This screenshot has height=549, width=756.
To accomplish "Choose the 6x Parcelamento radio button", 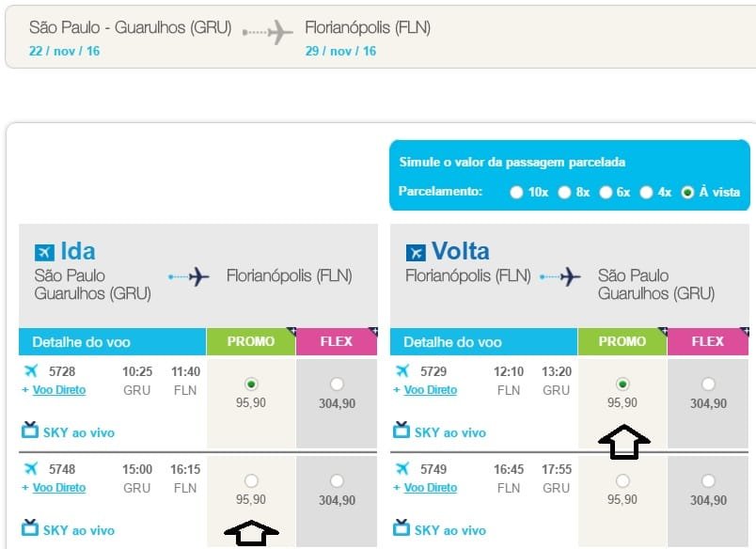I will coord(606,193).
